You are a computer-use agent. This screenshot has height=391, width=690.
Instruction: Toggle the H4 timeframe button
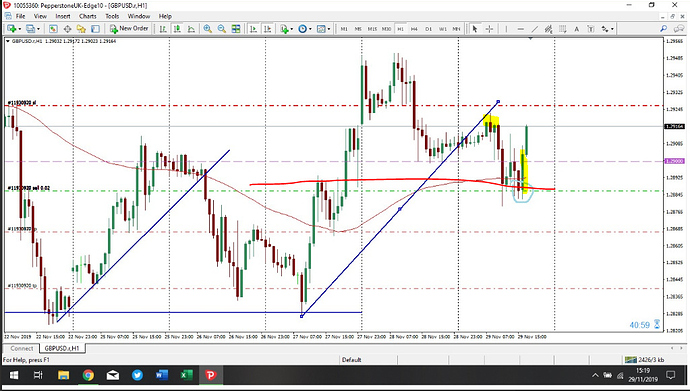pyautogui.click(x=414, y=29)
